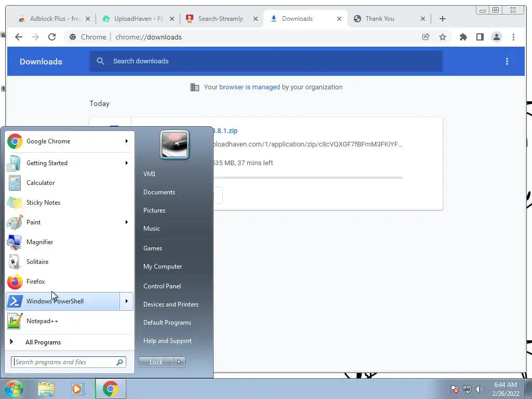Viewport: 532px width, 399px height.
Task: Expand Getting Started submenu arrow
Action: point(127,163)
